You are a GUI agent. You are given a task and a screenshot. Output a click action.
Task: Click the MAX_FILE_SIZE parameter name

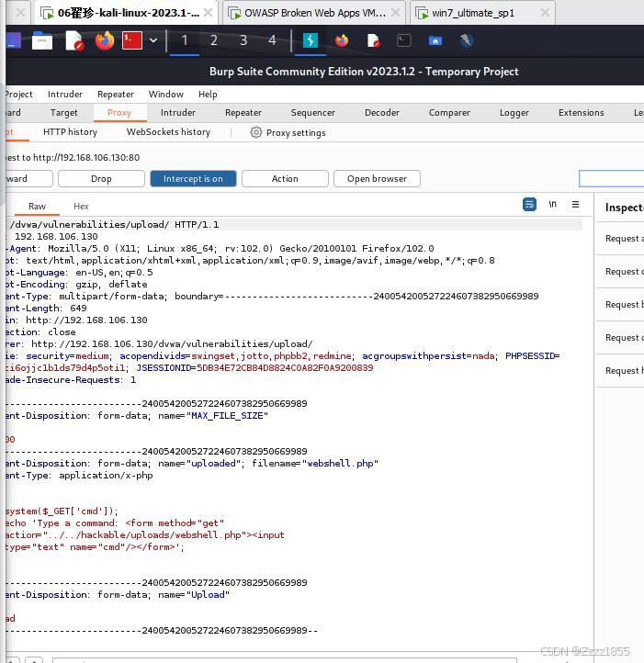(x=227, y=416)
